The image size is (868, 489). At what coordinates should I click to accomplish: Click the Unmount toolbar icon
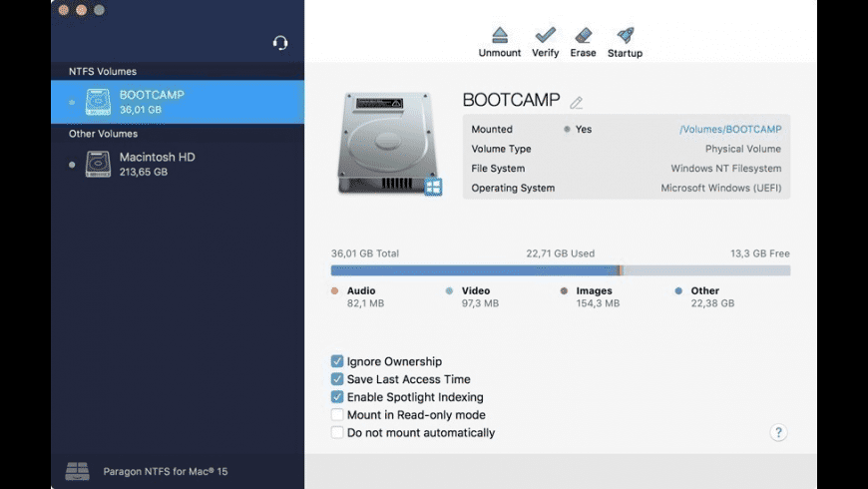pyautogui.click(x=500, y=37)
